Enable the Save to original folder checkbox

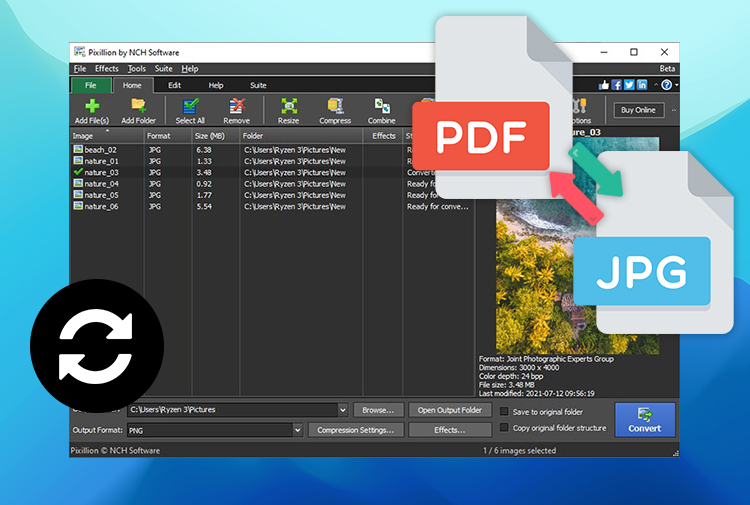(504, 411)
